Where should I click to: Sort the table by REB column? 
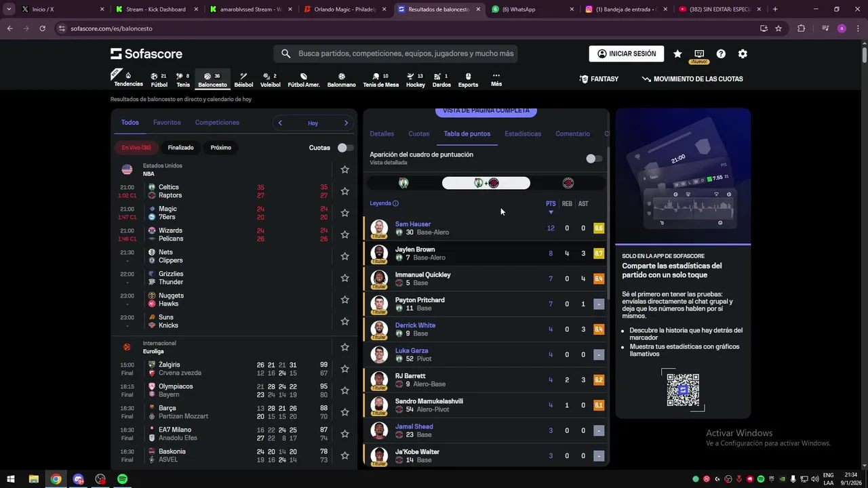pyautogui.click(x=567, y=204)
